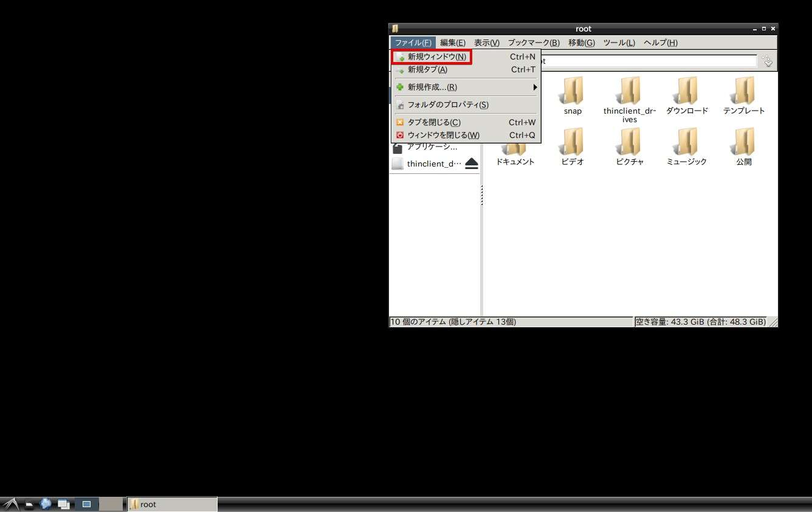The image size is (812, 512).
Task: Click the Ctrl+N shortcut label
Action: (x=523, y=57)
